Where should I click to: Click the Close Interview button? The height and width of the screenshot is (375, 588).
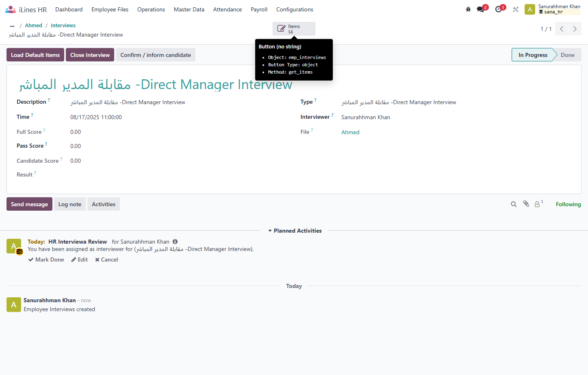pos(90,55)
